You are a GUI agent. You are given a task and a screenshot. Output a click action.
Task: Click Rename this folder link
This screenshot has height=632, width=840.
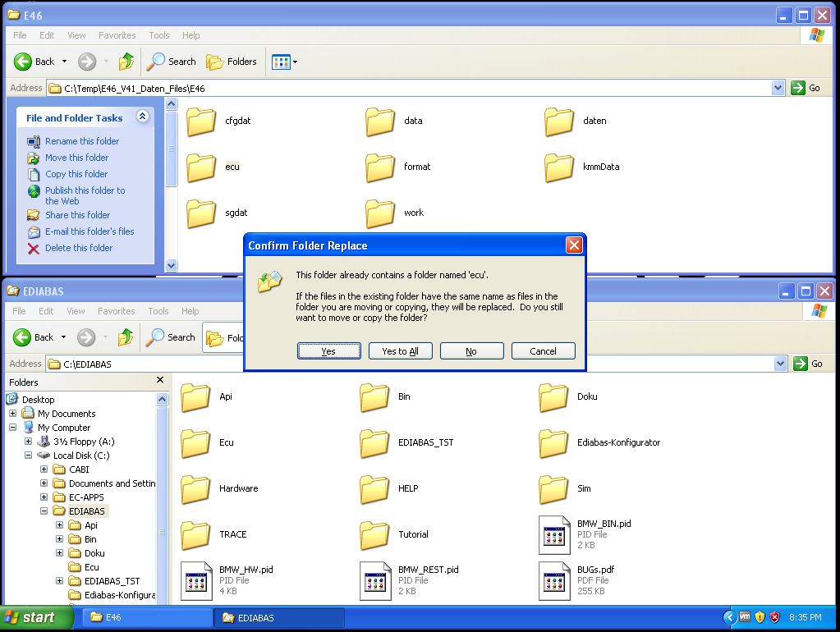coord(82,141)
